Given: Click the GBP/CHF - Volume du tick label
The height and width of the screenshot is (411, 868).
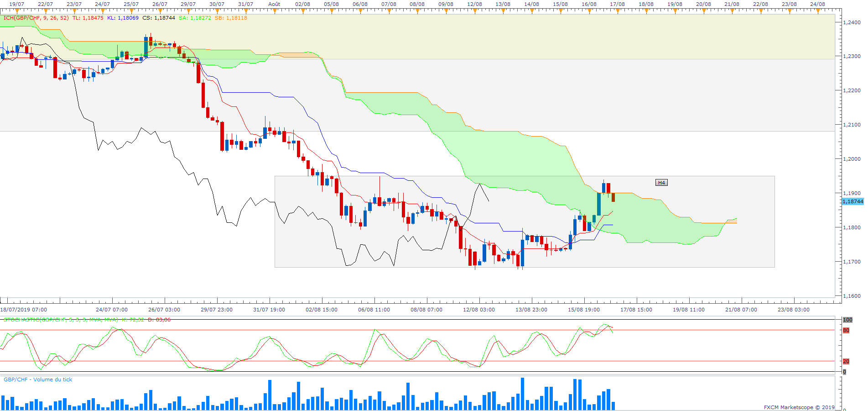Looking at the screenshot, I should point(38,379).
